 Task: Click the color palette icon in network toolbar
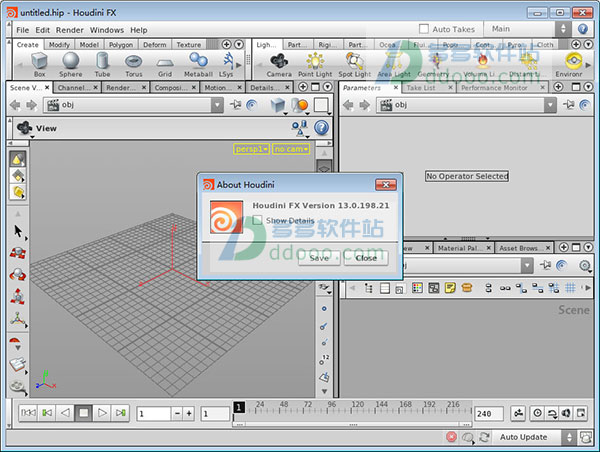tap(417, 288)
